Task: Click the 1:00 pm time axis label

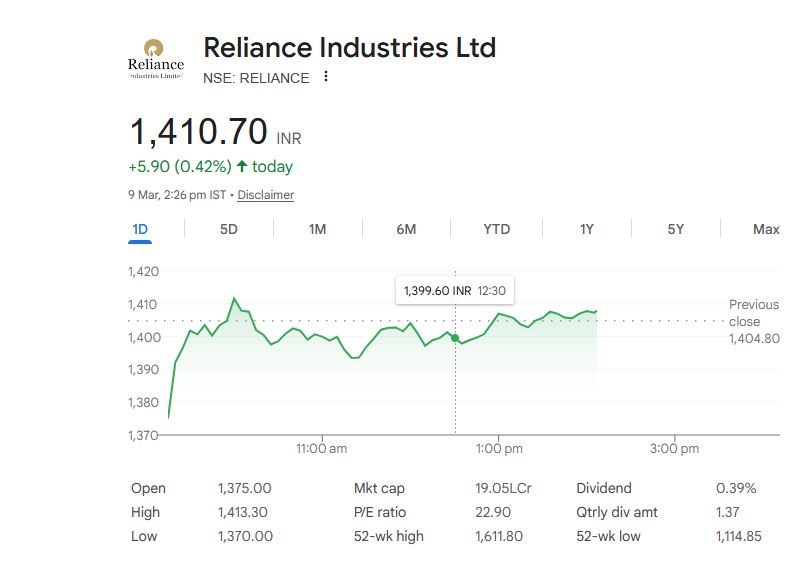Action: tap(497, 449)
